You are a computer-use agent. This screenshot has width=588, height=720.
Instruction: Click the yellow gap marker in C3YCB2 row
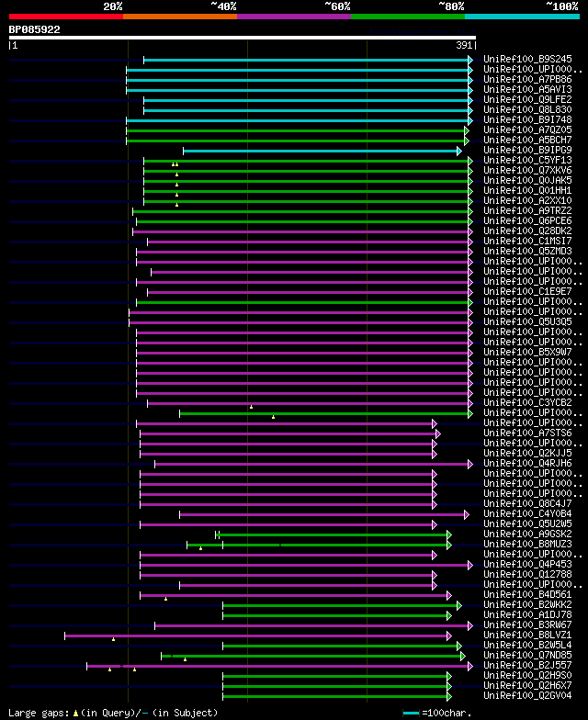(252, 407)
